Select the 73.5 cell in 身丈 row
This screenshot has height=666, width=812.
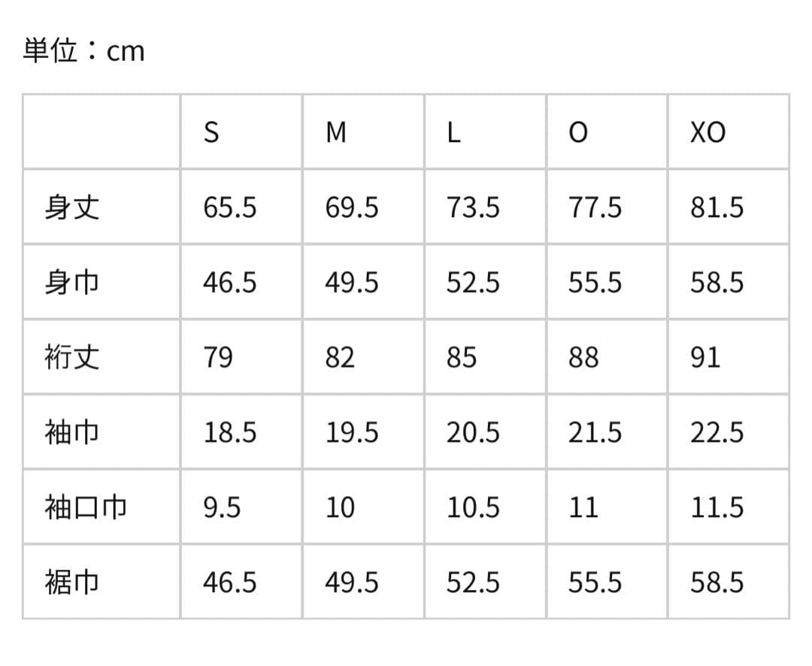point(473,207)
